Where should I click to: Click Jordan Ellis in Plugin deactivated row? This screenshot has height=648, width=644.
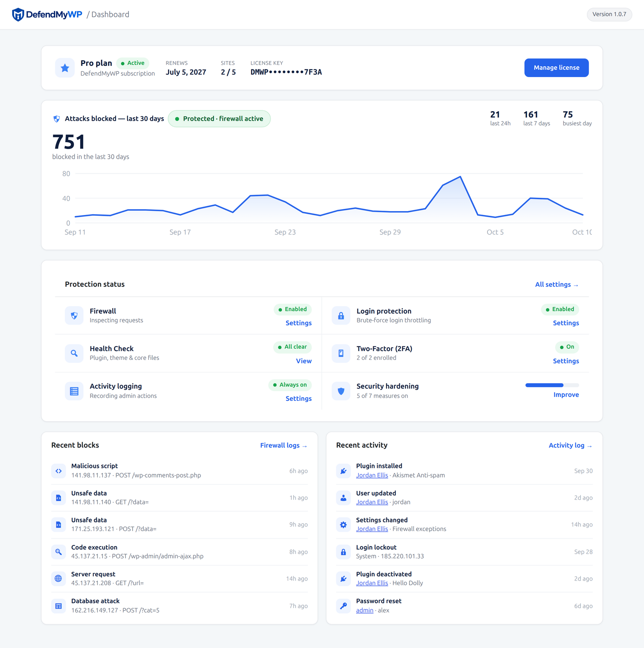(372, 583)
